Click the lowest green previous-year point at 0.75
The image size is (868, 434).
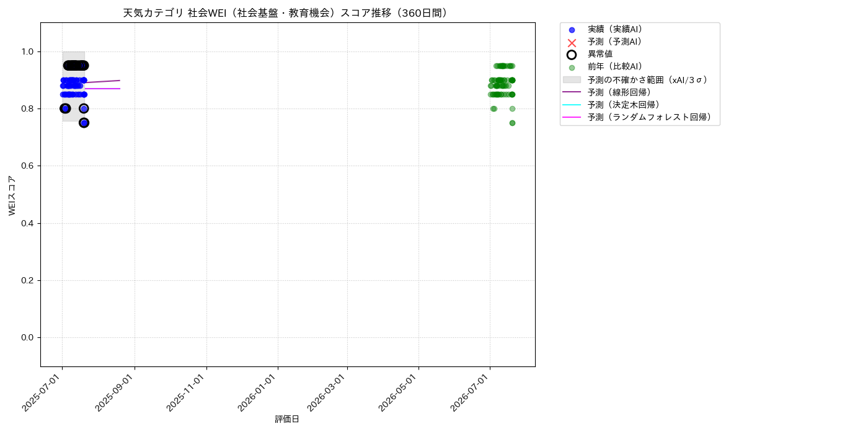click(x=512, y=123)
